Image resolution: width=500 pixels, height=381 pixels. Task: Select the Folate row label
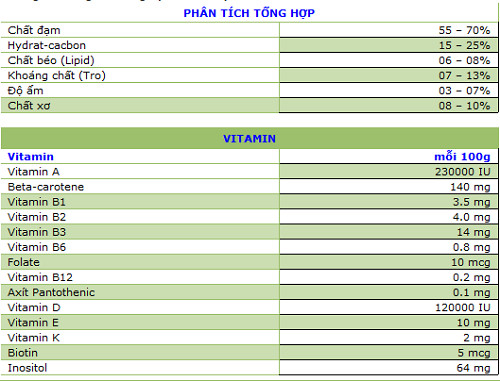tap(23, 262)
